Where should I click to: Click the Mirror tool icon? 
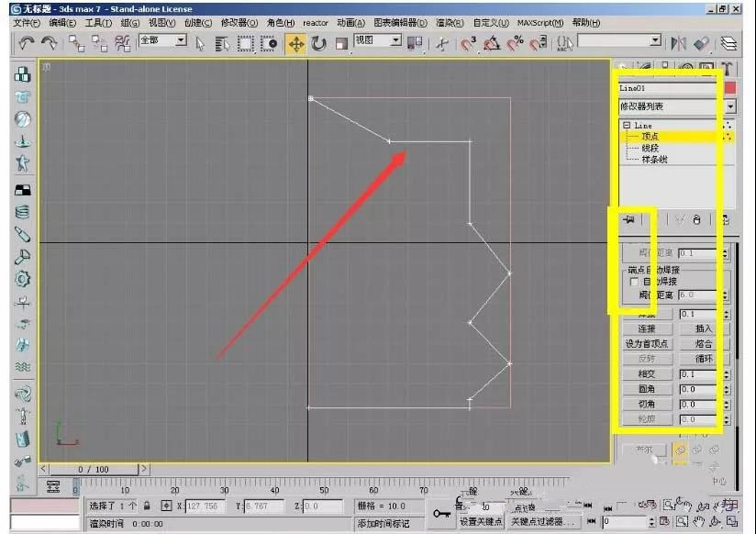678,44
